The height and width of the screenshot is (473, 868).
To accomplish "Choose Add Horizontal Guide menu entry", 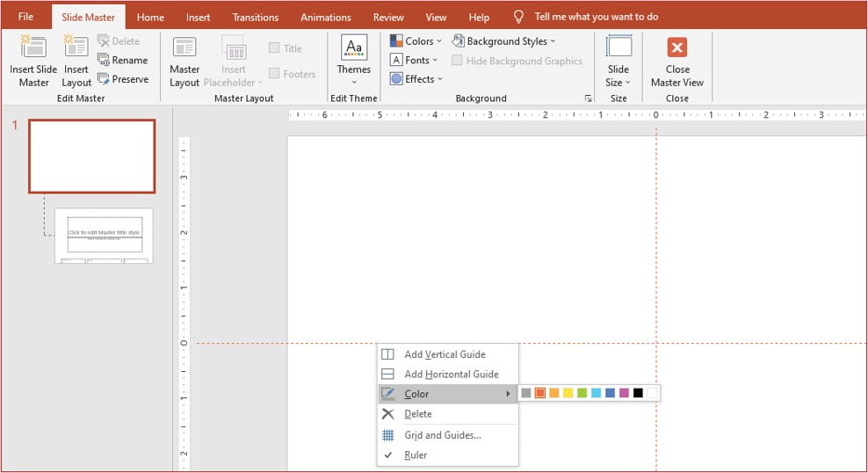I will click(448, 375).
